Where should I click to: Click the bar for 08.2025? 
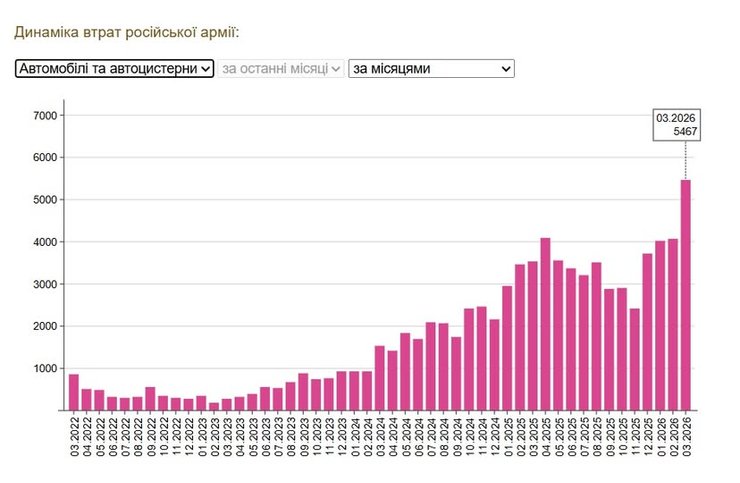(596, 336)
